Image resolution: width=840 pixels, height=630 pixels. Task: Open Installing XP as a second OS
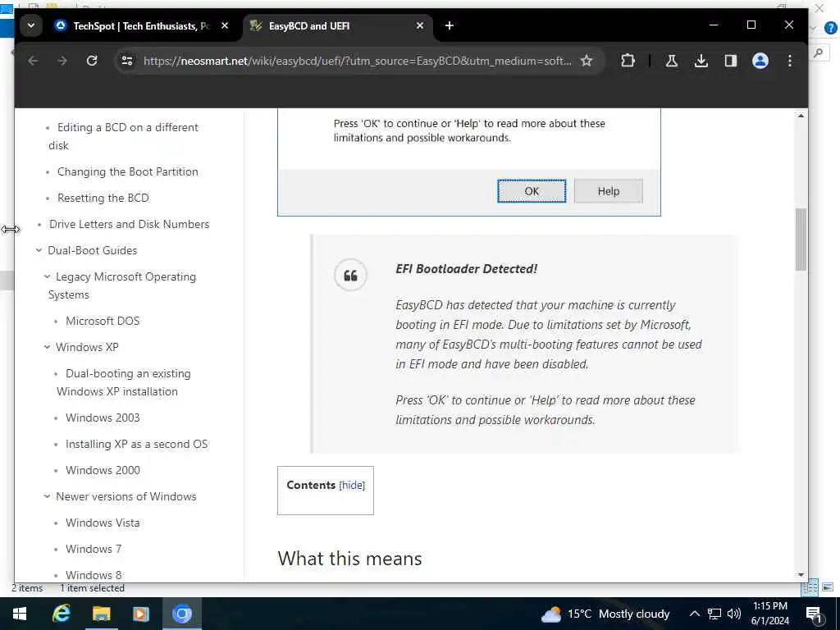(136, 444)
